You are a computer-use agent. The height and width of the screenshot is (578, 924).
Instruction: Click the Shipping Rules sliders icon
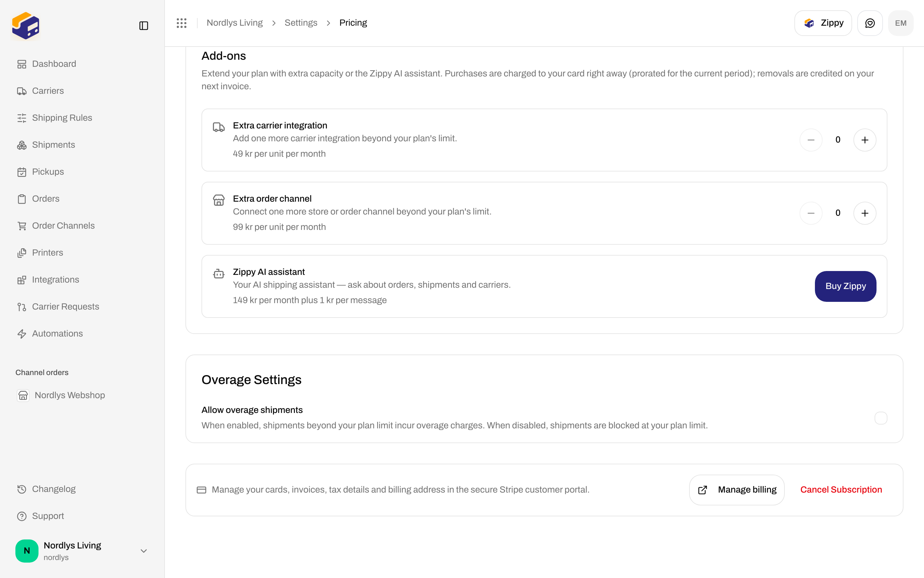(22, 118)
